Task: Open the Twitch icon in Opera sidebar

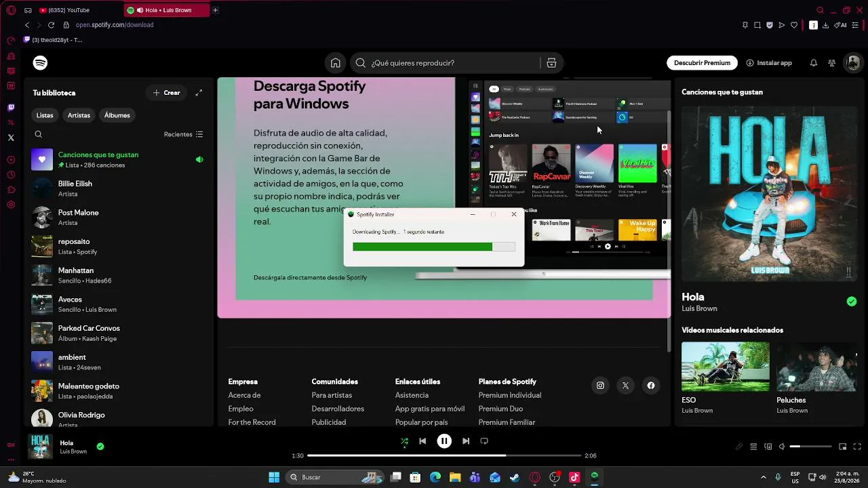Action: coord(11,108)
